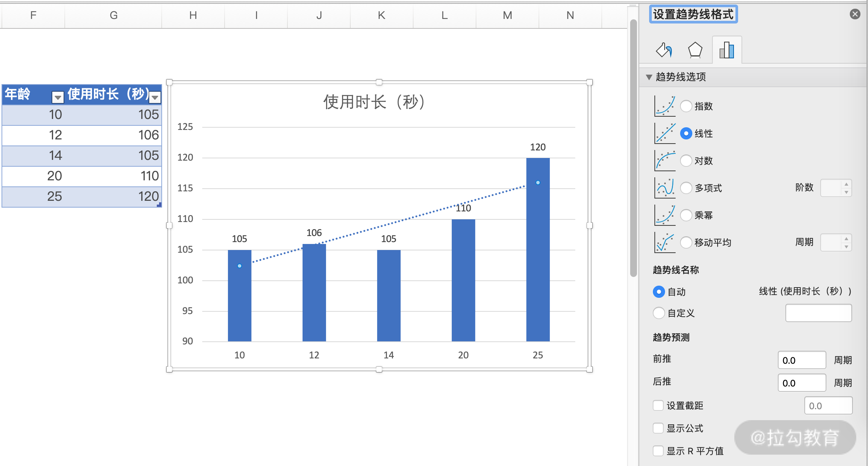Click the polynomial trendline graph icon
This screenshot has width=868, height=466.
click(665, 188)
